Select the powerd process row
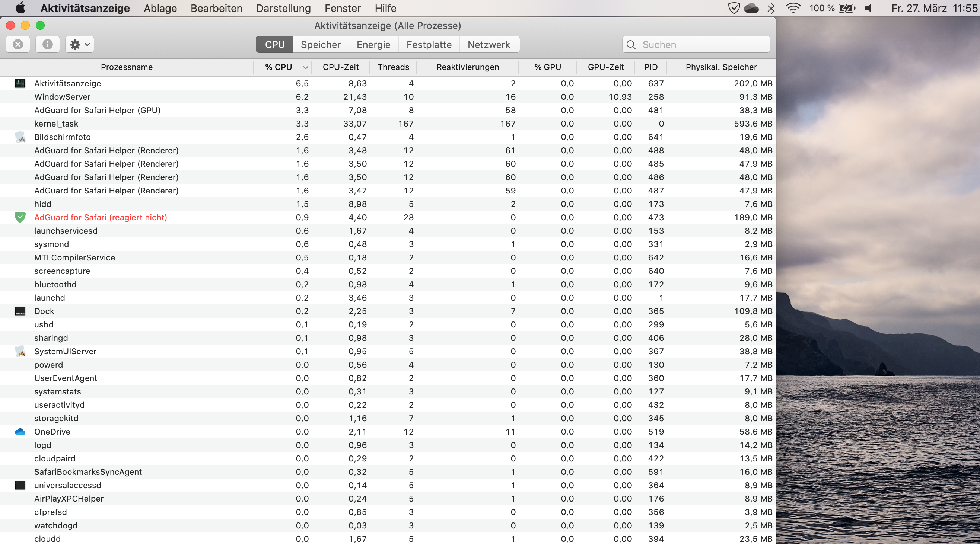This screenshot has width=980, height=544. pyautogui.click(x=388, y=365)
